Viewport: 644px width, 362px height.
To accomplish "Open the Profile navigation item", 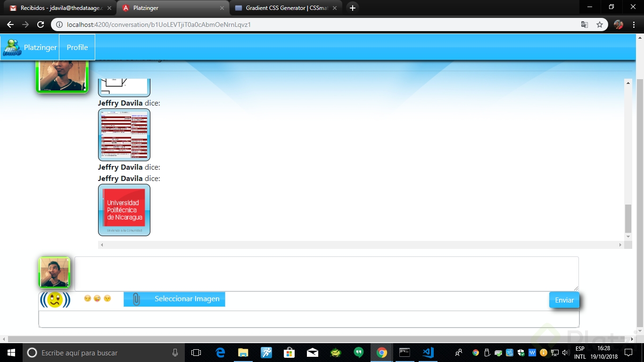I will pyautogui.click(x=77, y=47).
